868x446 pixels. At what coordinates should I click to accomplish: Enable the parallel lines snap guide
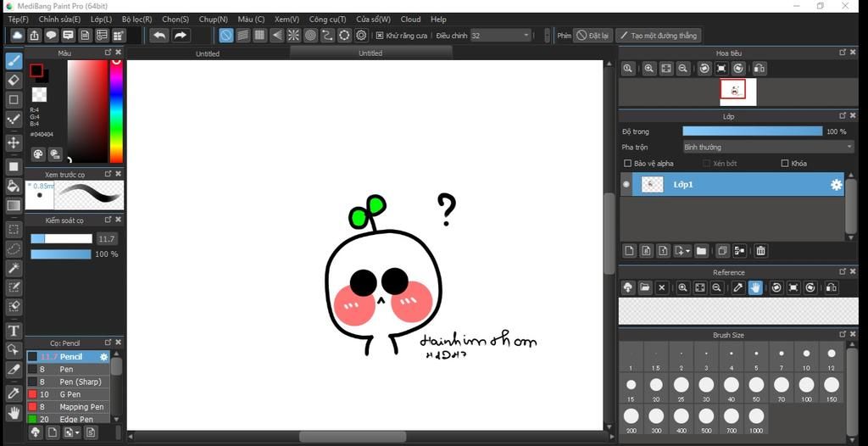point(242,36)
